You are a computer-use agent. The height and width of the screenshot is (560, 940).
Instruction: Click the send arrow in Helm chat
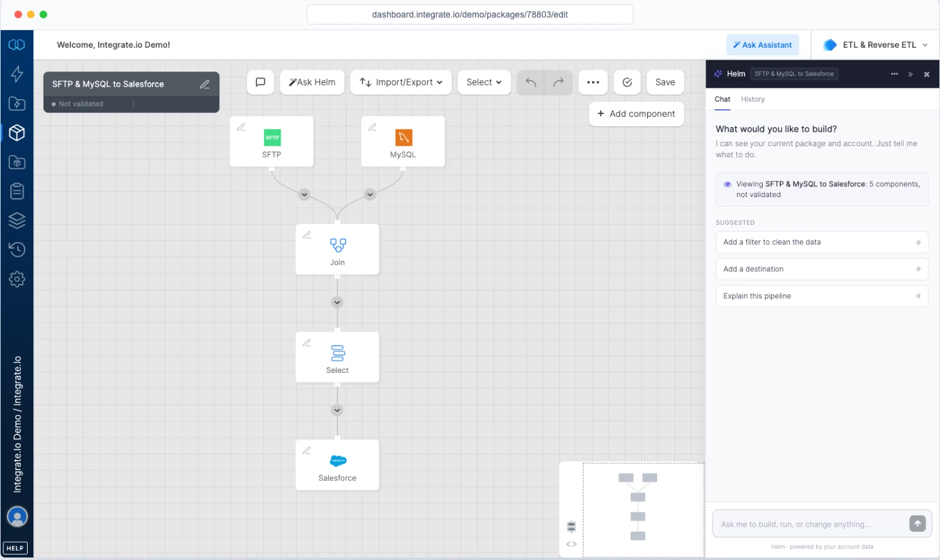917,524
